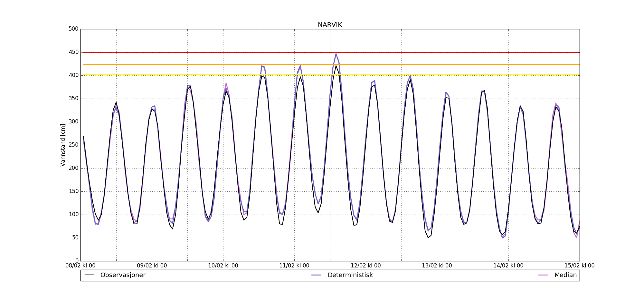The image size is (644, 290).
Task: Click the NARVIK chart title
Action: tap(330, 25)
